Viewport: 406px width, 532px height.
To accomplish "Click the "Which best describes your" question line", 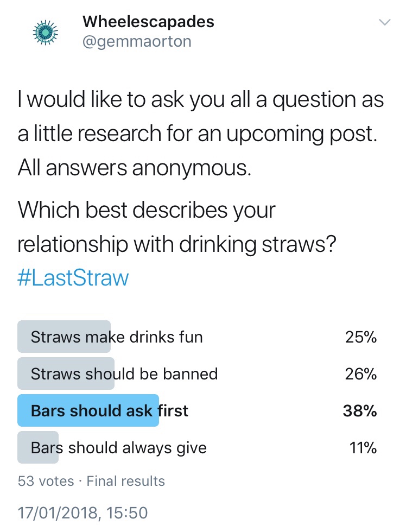I will pyautogui.click(x=147, y=211).
